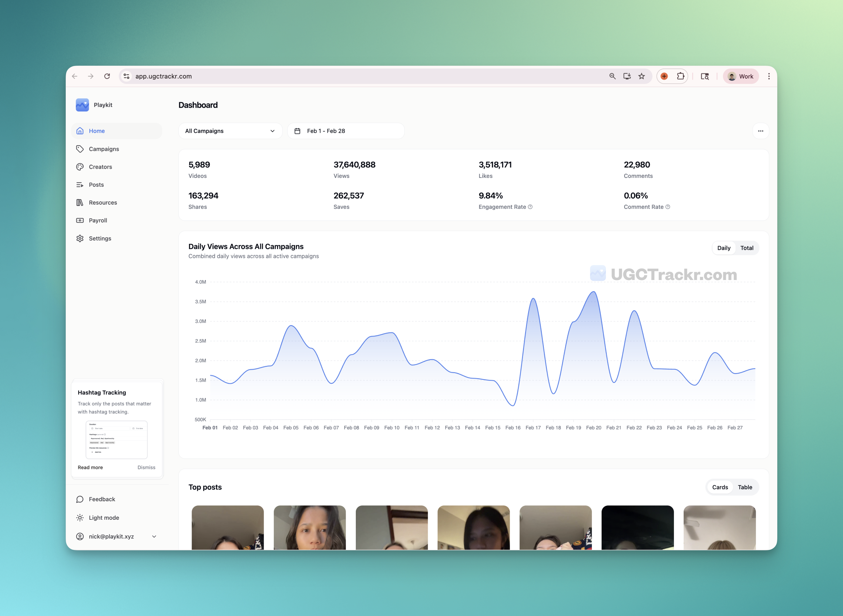The width and height of the screenshot is (843, 616).
Task: Dismiss the Hashtag Tracking card
Action: click(146, 467)
